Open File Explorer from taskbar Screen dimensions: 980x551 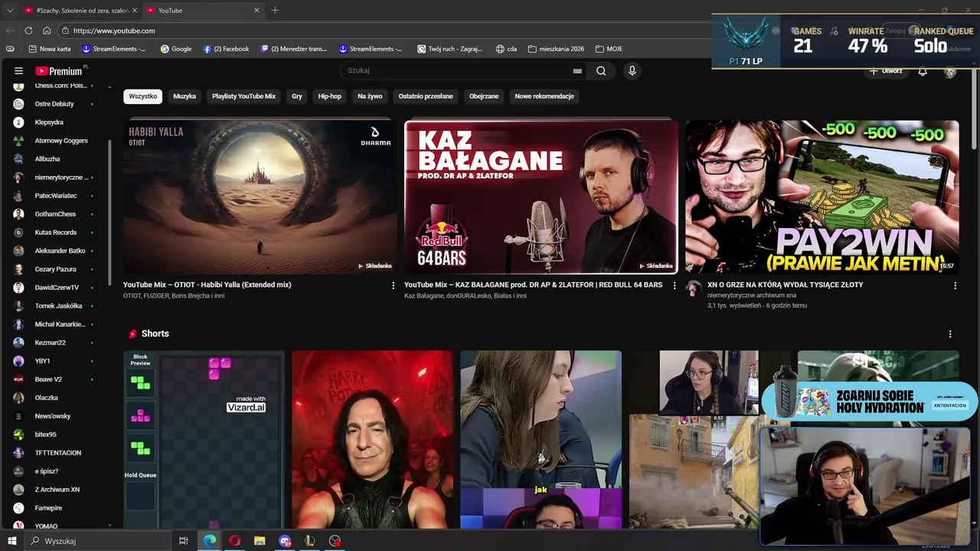coord(260,541)
